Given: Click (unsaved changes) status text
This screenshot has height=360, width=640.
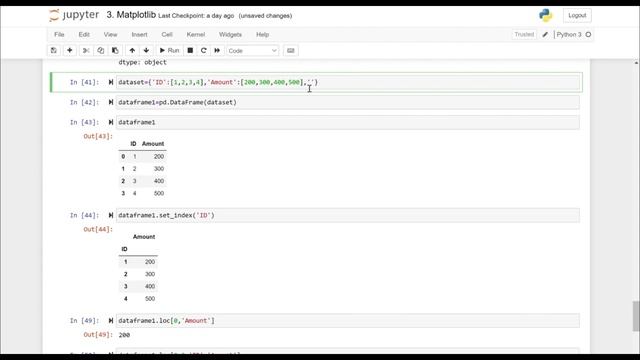Looking at the screenshot, I should point(265,16).
